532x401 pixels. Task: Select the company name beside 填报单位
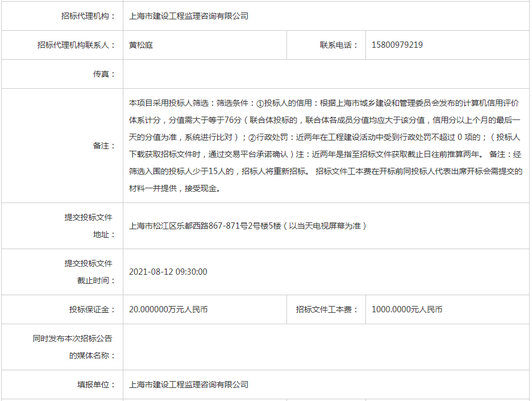(189, 385)
